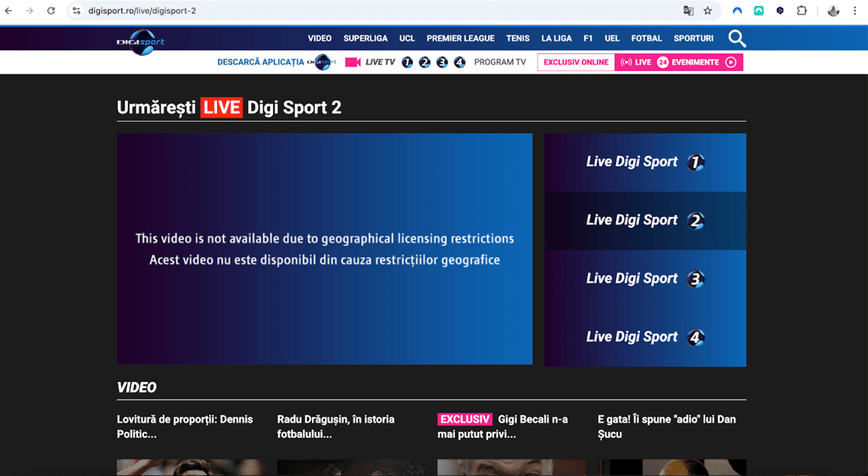Image resolution: width=868 pixels, height=476 pixels.
Task: Click the profile avatar icon
Action: (x=833, y=10)
